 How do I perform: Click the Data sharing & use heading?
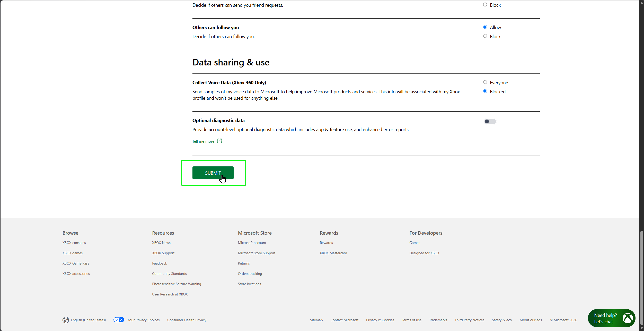pyautogui.click(x=231, y=62)
